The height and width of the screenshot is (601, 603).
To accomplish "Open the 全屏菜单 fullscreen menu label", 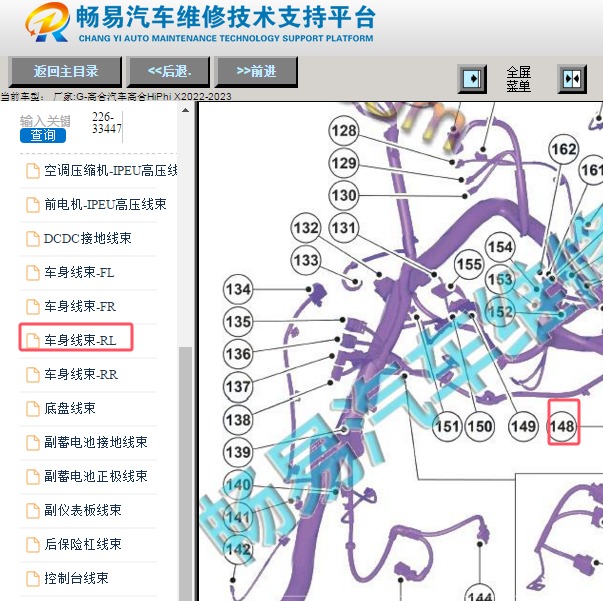I will click(x=518, y=79).
